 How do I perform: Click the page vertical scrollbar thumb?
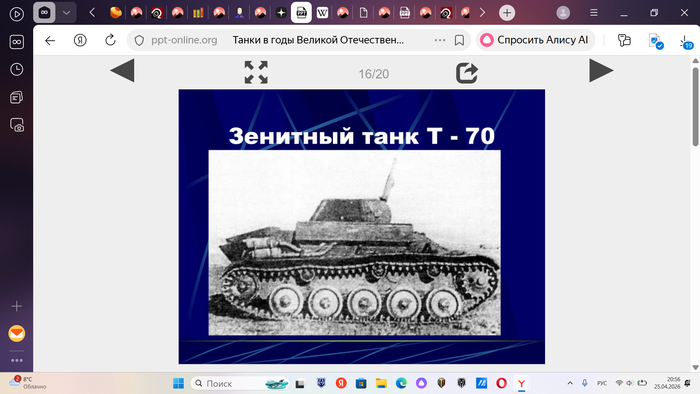tap(696, 106)
